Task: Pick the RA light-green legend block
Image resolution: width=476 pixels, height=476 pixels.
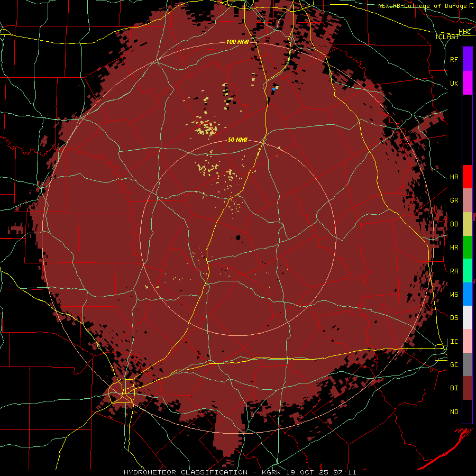Action: 467,271
